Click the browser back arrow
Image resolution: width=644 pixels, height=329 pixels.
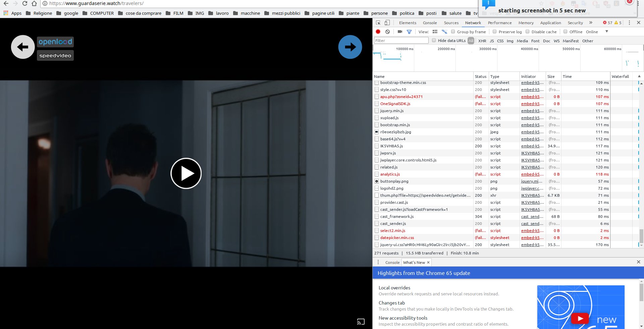pyautogui.click(x=6, y=3)
